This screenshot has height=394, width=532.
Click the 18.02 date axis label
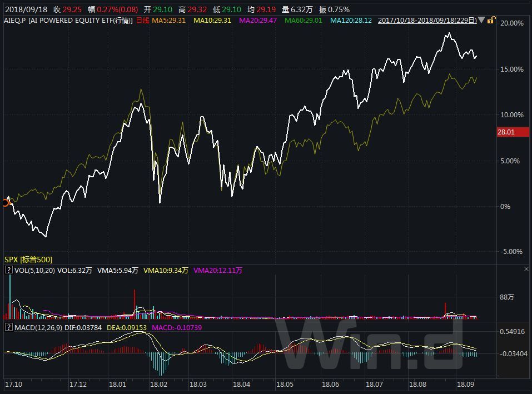pyautogui.click(x=158, y=384)
